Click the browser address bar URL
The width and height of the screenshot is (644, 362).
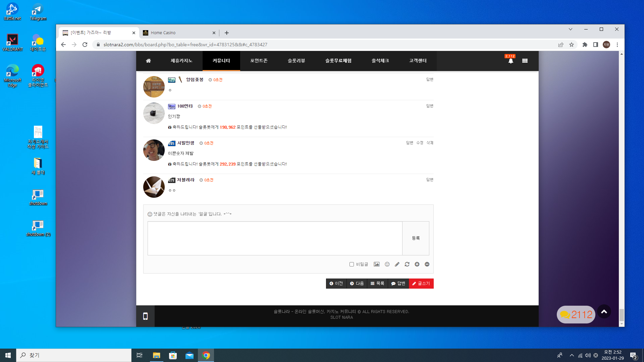tap(185, 45)
